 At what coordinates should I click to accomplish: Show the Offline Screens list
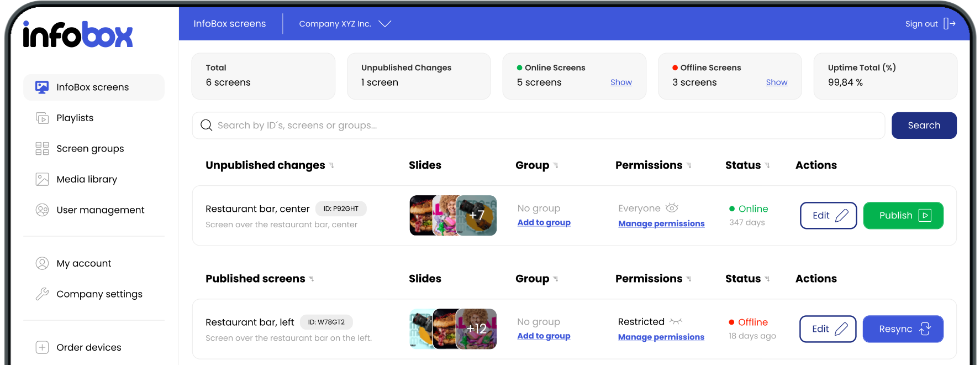[x=777, y=82]
